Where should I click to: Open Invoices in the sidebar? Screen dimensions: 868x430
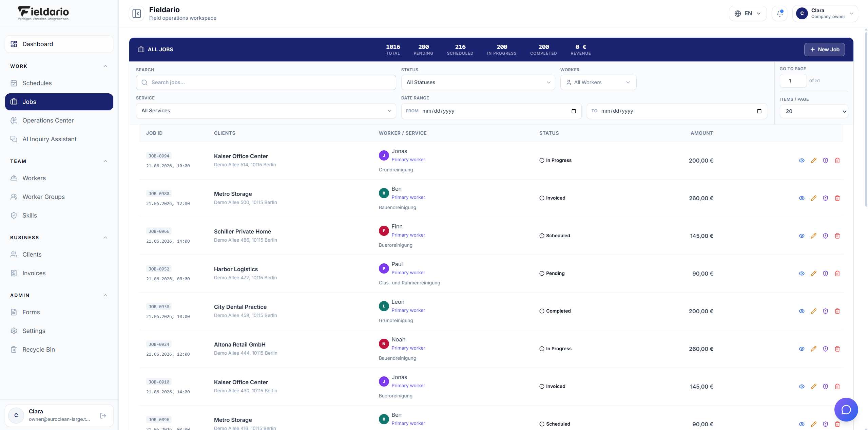click(x=59, y=273)
